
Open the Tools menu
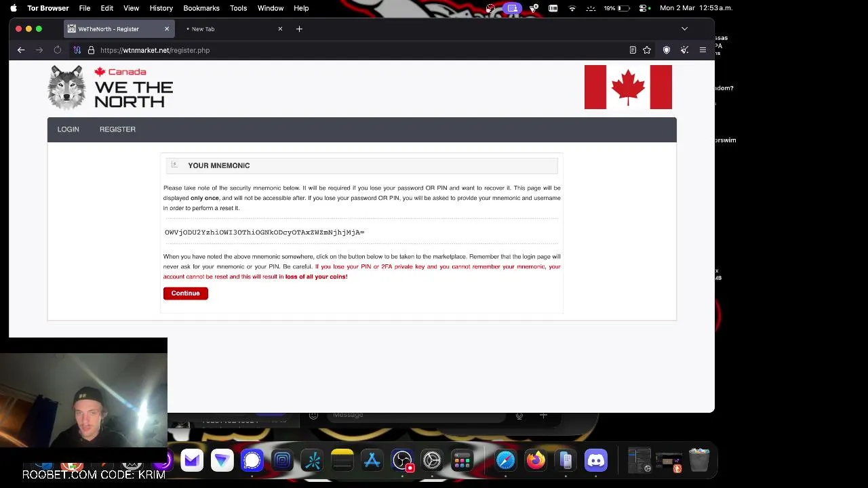pyautogui.click(x=238, y=8)
